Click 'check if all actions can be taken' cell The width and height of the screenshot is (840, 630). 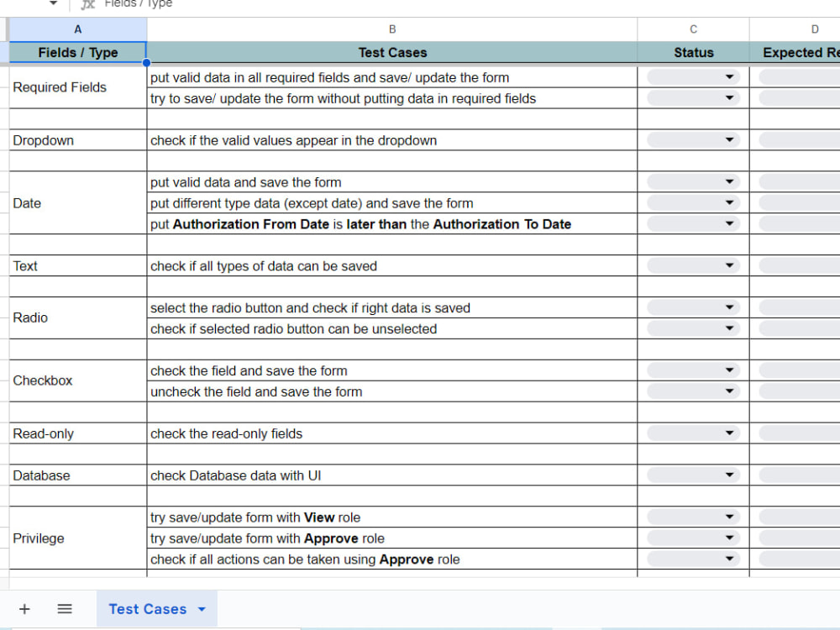tap(392, 559)
